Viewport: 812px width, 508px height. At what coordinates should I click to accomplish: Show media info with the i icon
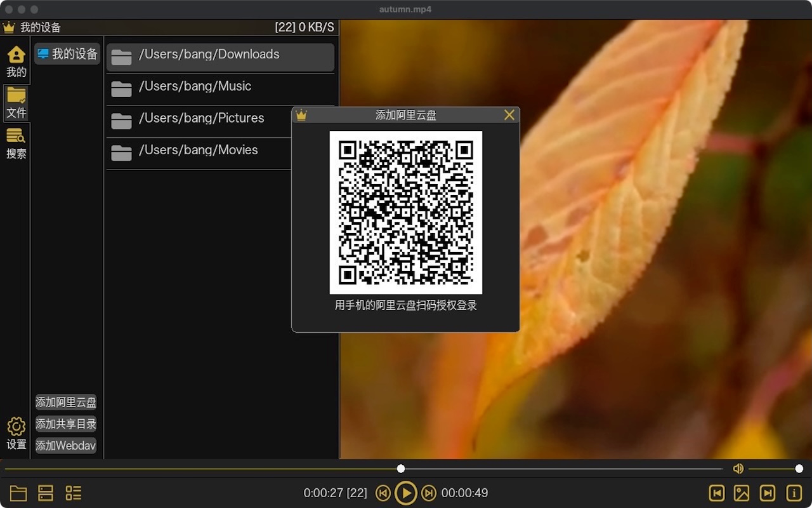coord(794,493)
